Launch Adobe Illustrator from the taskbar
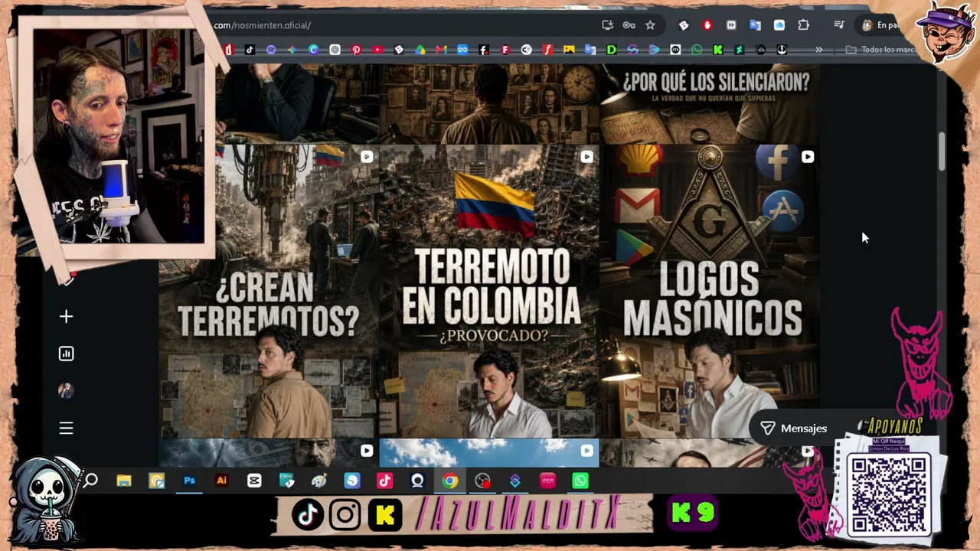Image resolution: width=980 pixels, height=551 pixels. (x=222, y=481)
